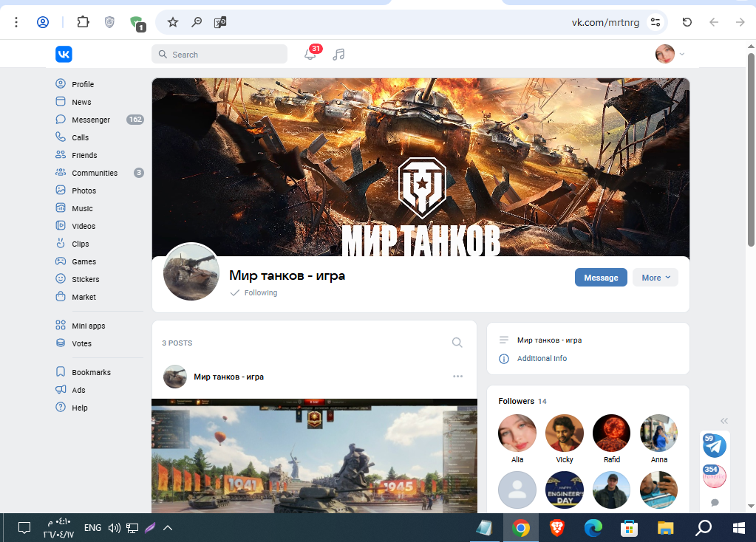
Task: Click the Messenger speech bubble icon
Action: point(61,120)
